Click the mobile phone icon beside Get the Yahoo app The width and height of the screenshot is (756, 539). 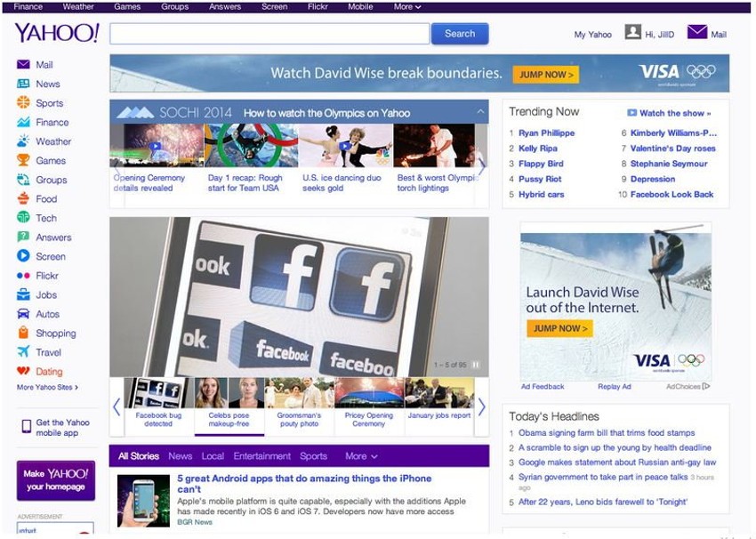[27, 427]
